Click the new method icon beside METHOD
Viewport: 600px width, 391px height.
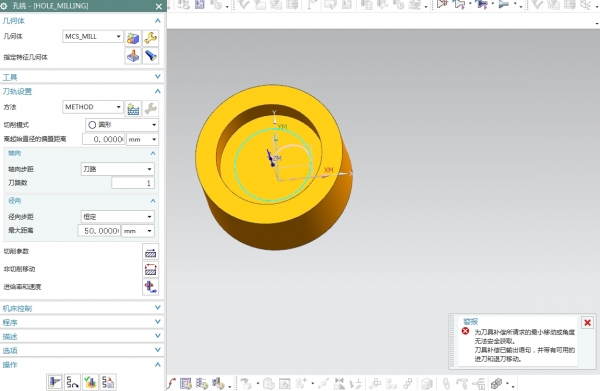[133, 109]
